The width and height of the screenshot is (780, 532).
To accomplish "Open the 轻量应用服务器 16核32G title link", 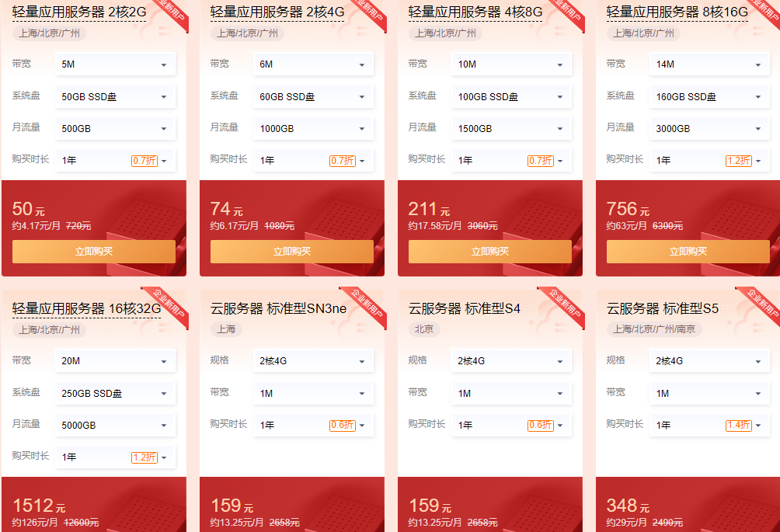I will coord(86,309).
